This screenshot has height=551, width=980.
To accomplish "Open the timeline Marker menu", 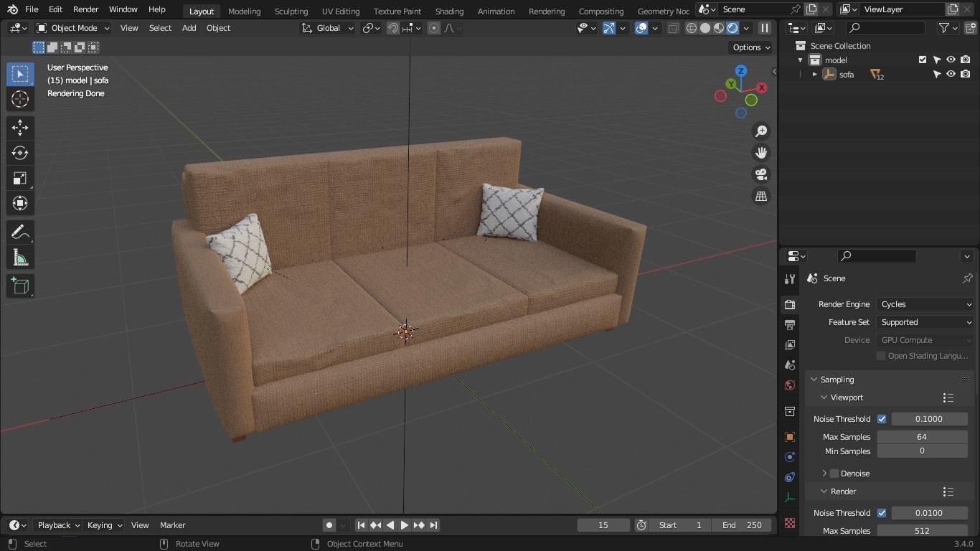I will (172, 525).
